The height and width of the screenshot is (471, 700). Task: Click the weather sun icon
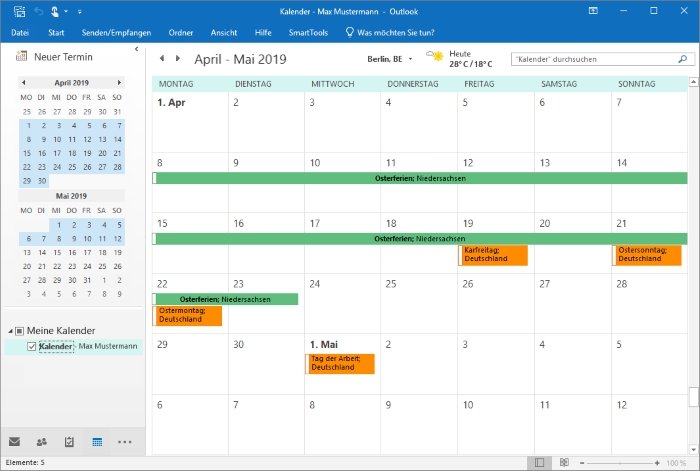click(x=435, y=56)
